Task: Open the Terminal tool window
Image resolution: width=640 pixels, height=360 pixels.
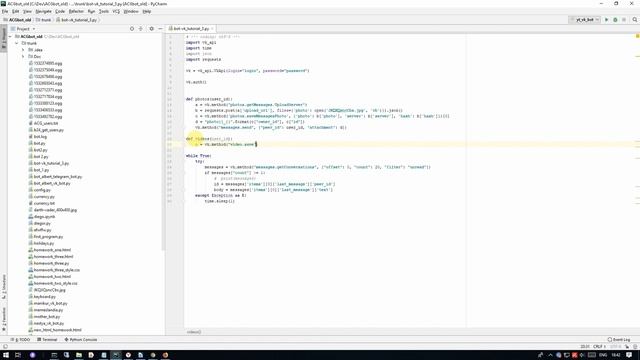Action: click(47, 340)
